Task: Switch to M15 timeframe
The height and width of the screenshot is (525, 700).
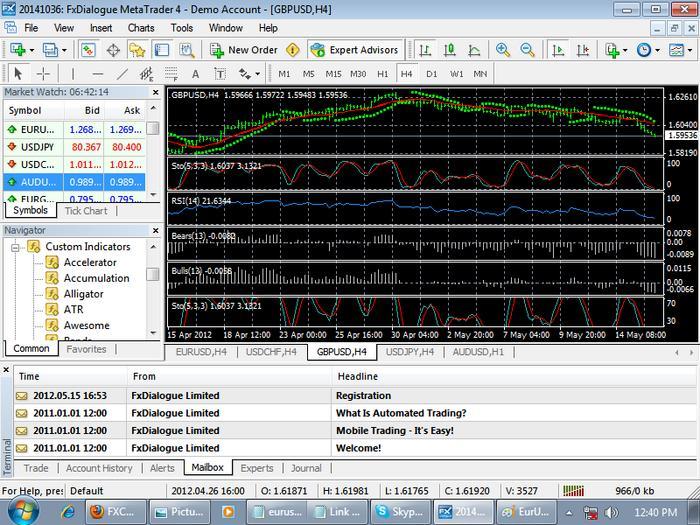Action: 333,74
